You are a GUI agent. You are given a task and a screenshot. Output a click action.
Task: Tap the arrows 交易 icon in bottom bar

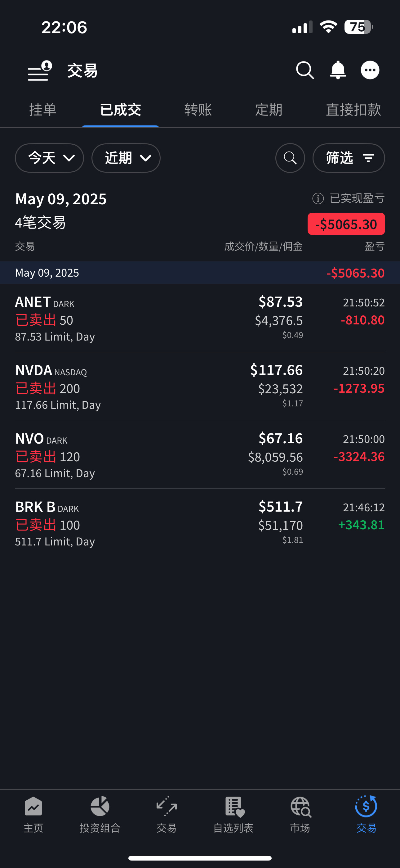tap(166, 814)
